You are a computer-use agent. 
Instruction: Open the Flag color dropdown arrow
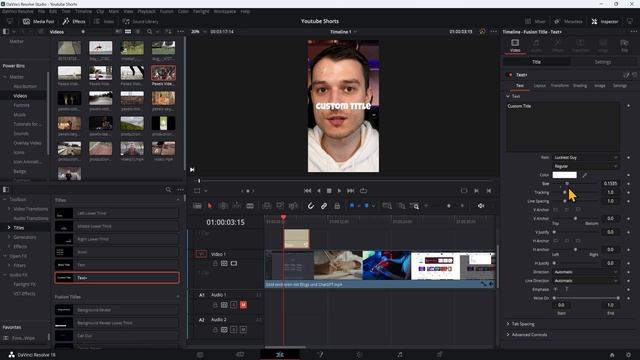pos(359,206)
